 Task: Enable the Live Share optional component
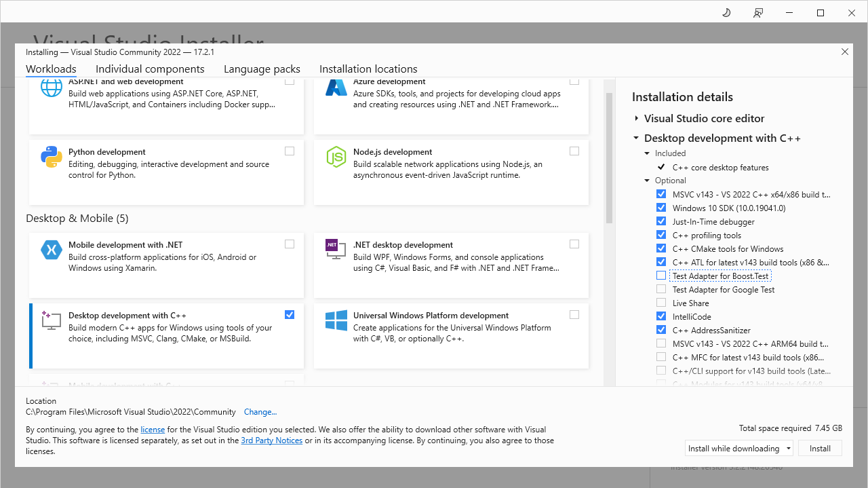pyautogui.click(x=661, y=303)
